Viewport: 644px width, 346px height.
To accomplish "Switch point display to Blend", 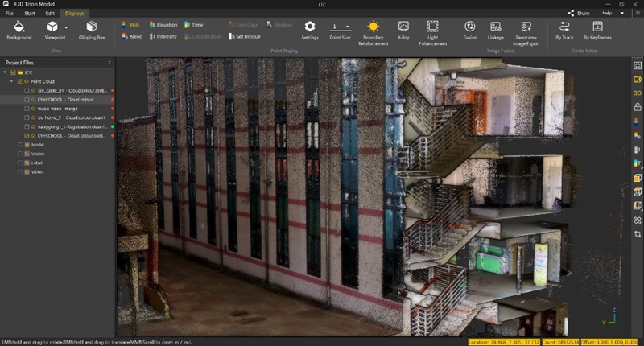I will click(132, 36).
